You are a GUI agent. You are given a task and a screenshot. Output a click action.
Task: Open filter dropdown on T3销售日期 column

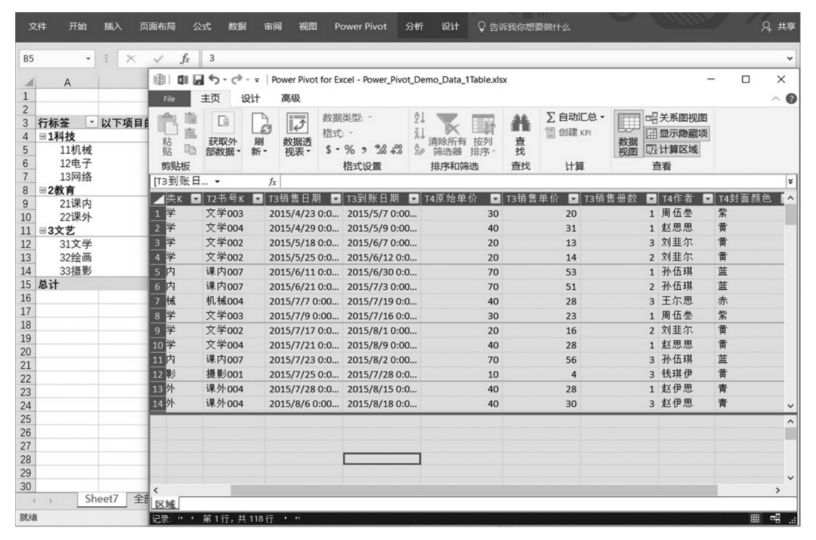pos(336,199)
